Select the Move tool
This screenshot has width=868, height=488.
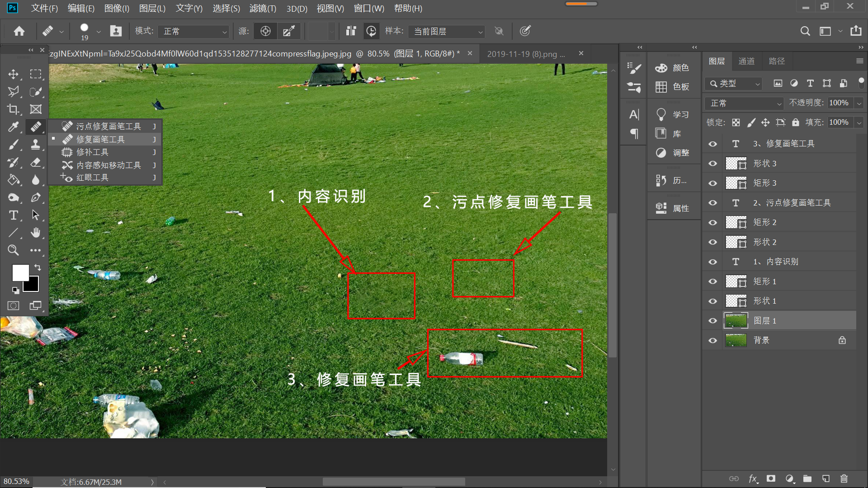click(x=14, y=74)
